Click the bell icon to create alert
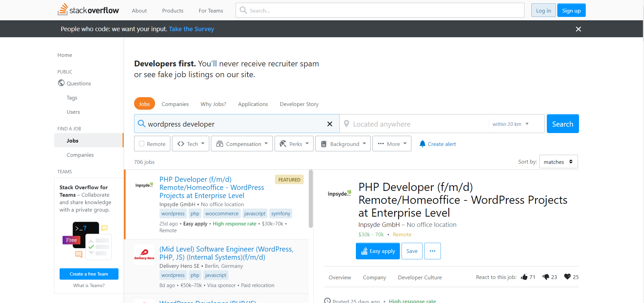Screen dimensions: 644x303 point(422,144)
